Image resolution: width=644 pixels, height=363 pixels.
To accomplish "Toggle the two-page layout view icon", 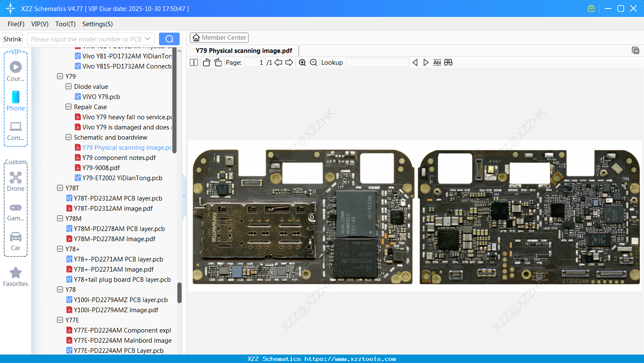I will (x=194, y=63).
